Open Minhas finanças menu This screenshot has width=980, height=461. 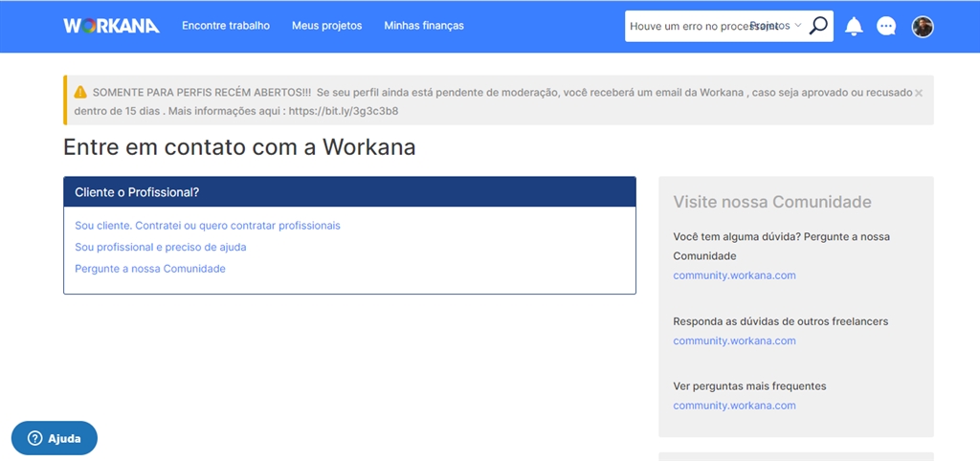(x=424, y=26)
